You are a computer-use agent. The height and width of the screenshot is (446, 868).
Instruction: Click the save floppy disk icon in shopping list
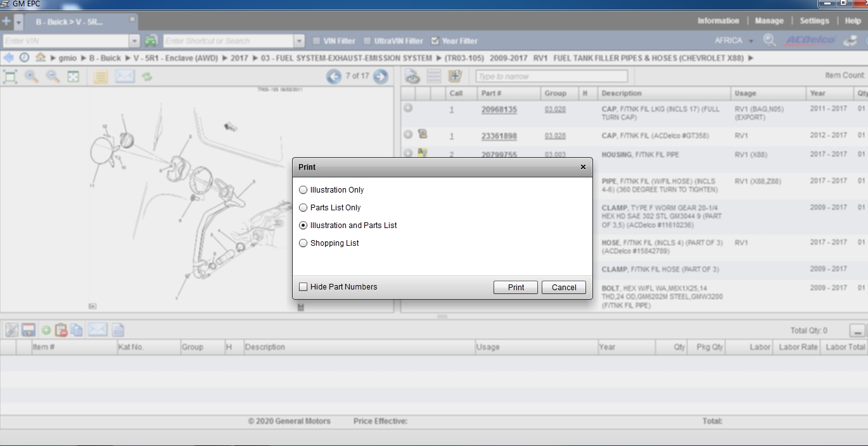coord(29,330)
